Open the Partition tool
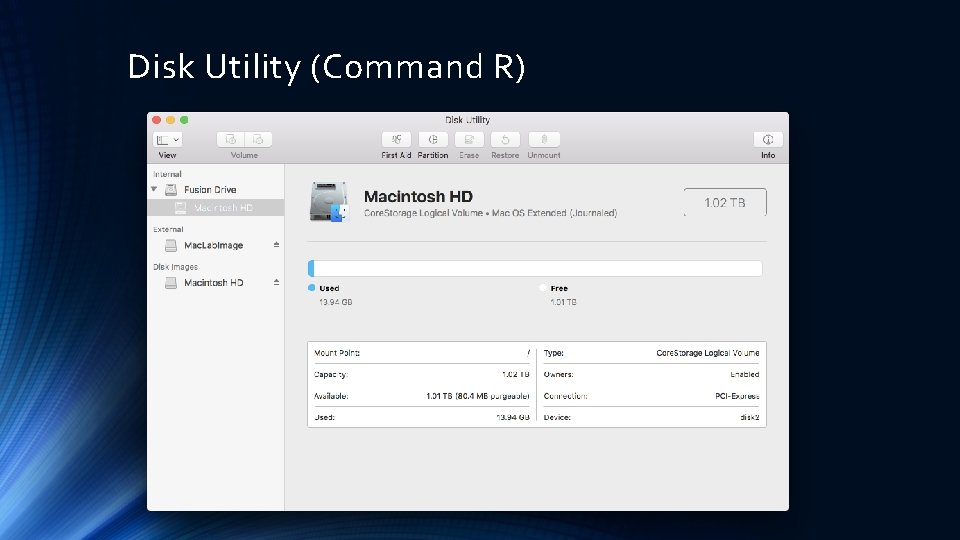Image resolution: width=960 pixels, height=540 pixels. pyautogui.click(x=433, y=140)
